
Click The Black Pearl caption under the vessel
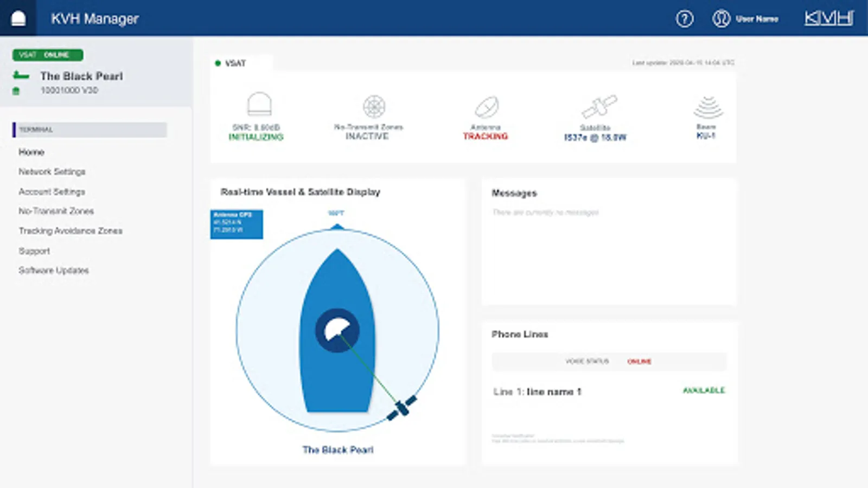coord(338,450)
